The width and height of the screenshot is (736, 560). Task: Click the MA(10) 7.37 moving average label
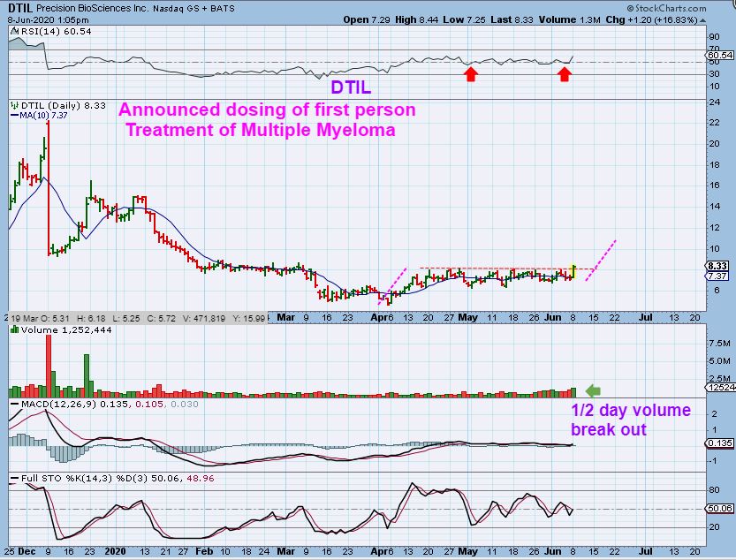[x=43, y=116]
